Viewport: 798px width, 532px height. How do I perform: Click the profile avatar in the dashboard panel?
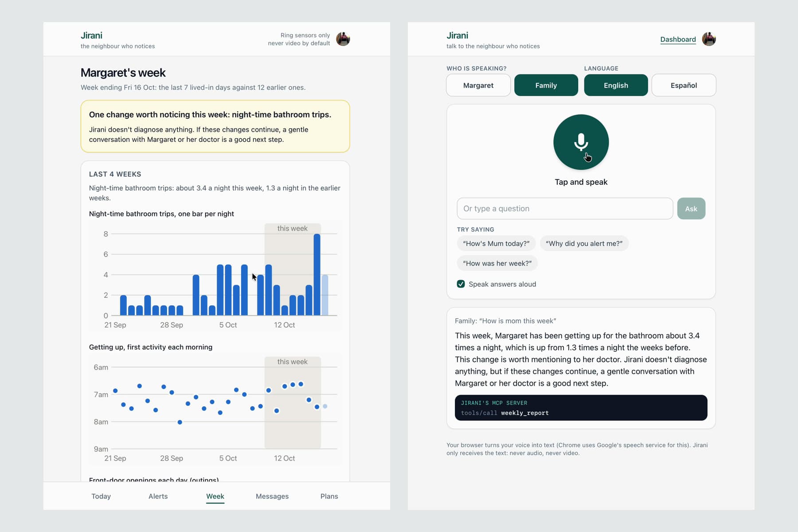(x=343, y=39)
